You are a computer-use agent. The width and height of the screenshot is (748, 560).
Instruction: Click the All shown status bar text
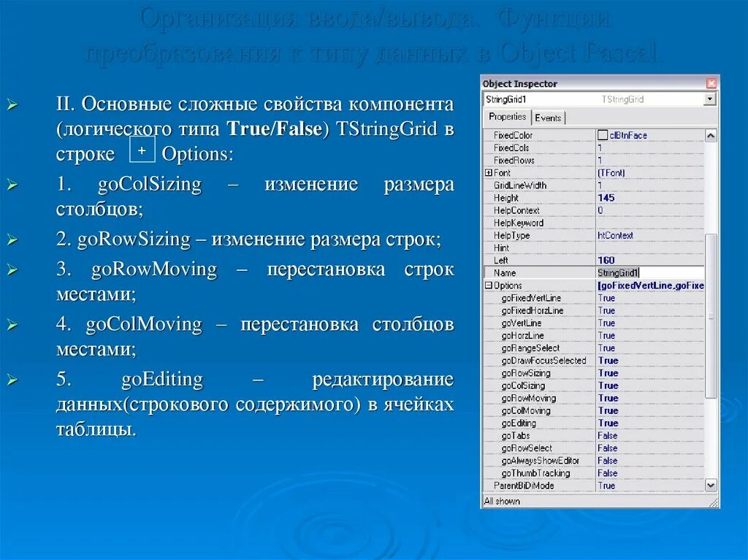pos(502,501)
